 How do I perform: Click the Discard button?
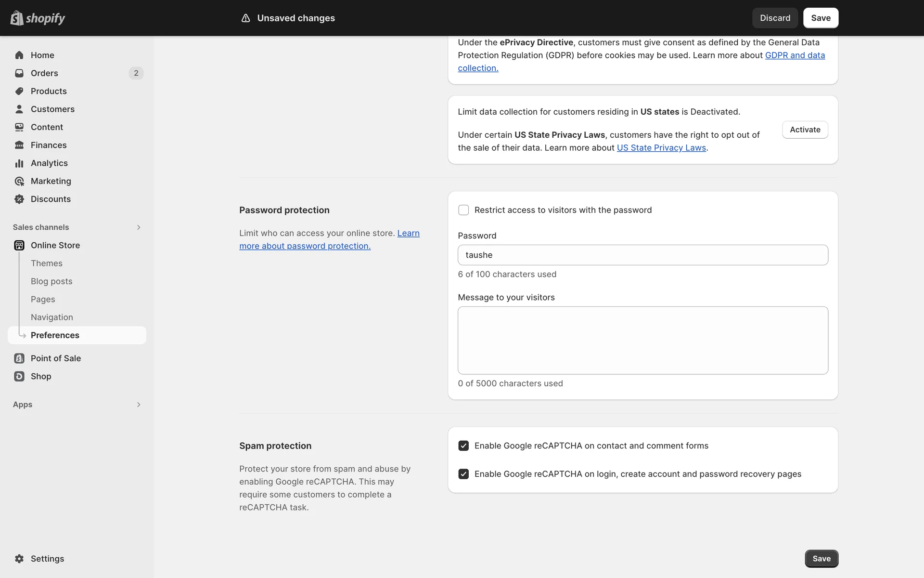click(x=775, y=18)
